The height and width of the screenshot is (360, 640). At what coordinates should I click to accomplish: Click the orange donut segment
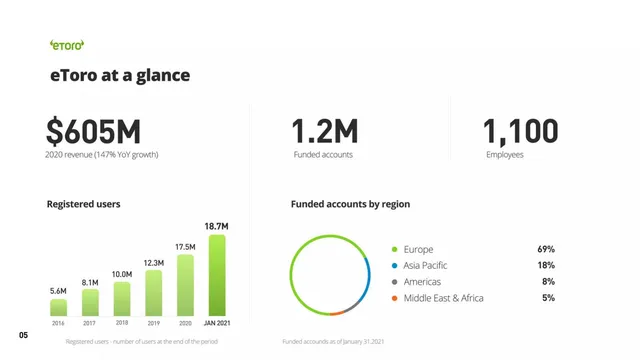(337, 313)
